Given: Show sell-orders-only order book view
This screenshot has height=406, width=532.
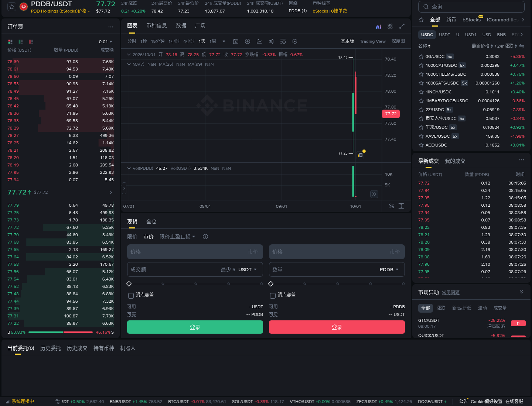Looking at the screenshot, I should coord(31,42).
